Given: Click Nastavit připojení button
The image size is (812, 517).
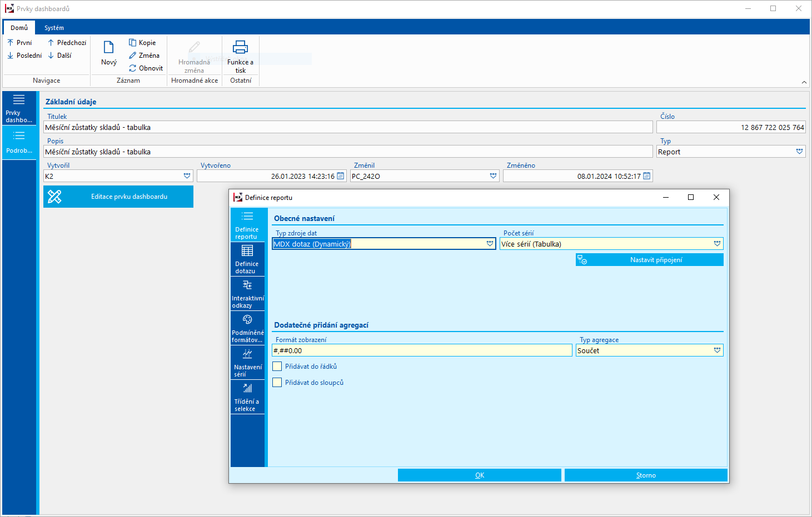Looking at the screenshot, I should [649, 260].
